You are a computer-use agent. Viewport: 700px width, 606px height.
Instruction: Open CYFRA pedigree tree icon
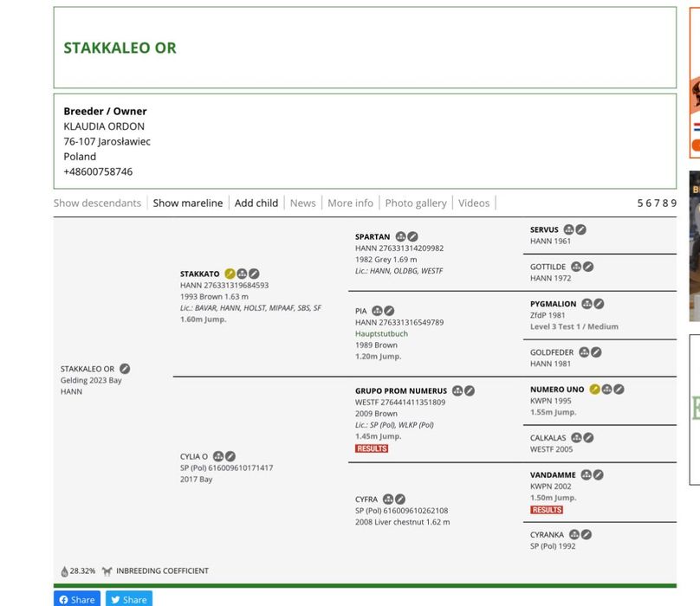(x=388, y=499)
